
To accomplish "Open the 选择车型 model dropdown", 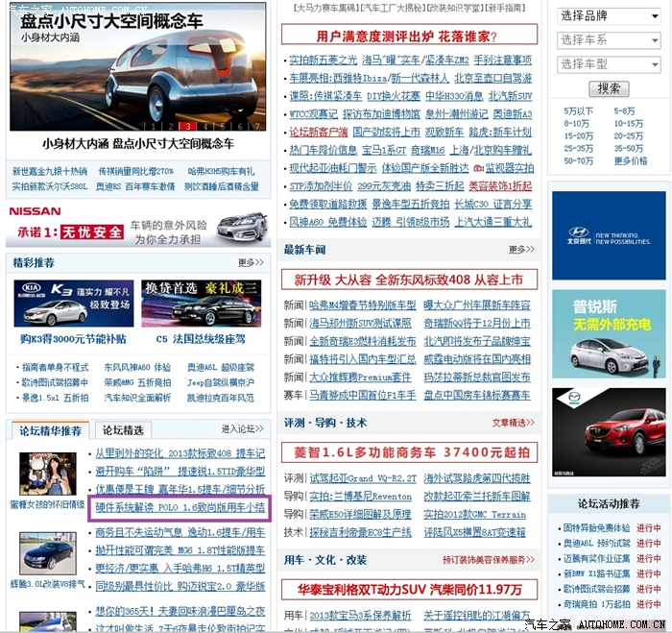I will click(608, 64).
